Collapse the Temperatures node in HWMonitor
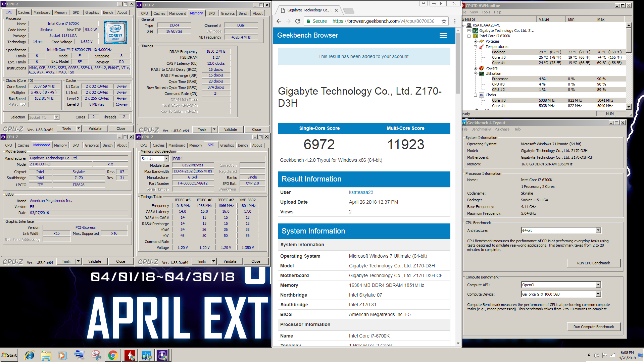Viewport: 644px width, 362px height. [475, 47]
